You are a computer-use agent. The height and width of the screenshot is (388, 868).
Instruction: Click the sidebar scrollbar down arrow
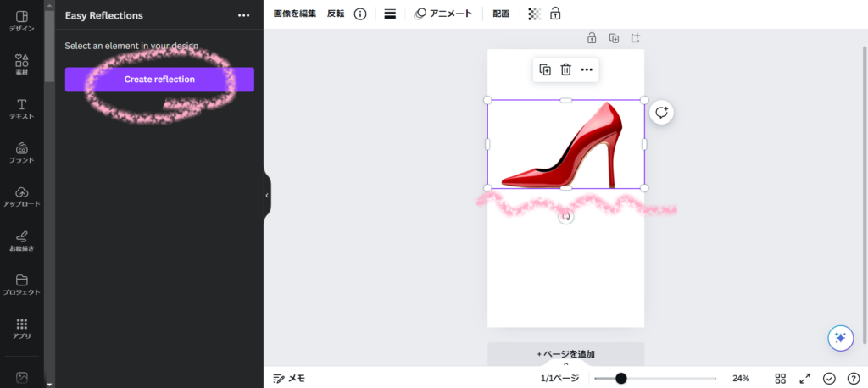click(49, 384)
